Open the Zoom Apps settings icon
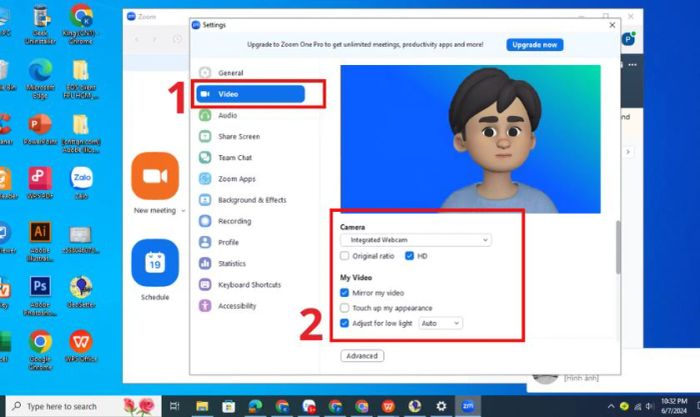700x417 pixels. (x=205, y=179)
